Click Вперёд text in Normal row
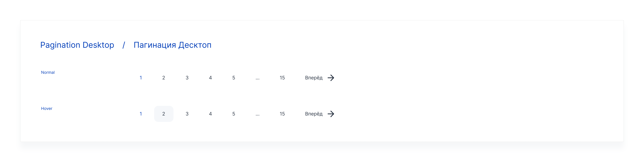Image resolution: width=644 pixels, height=162 pixels. 314,78
